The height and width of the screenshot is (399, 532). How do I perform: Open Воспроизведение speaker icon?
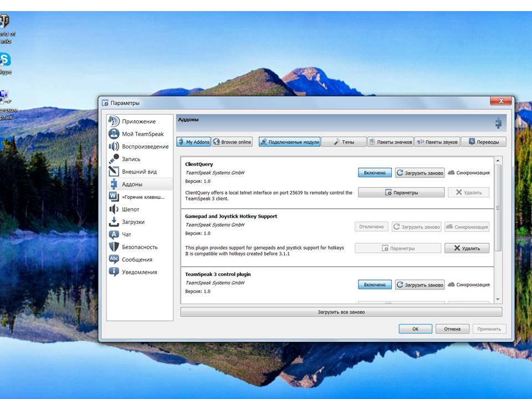[114, 146]
